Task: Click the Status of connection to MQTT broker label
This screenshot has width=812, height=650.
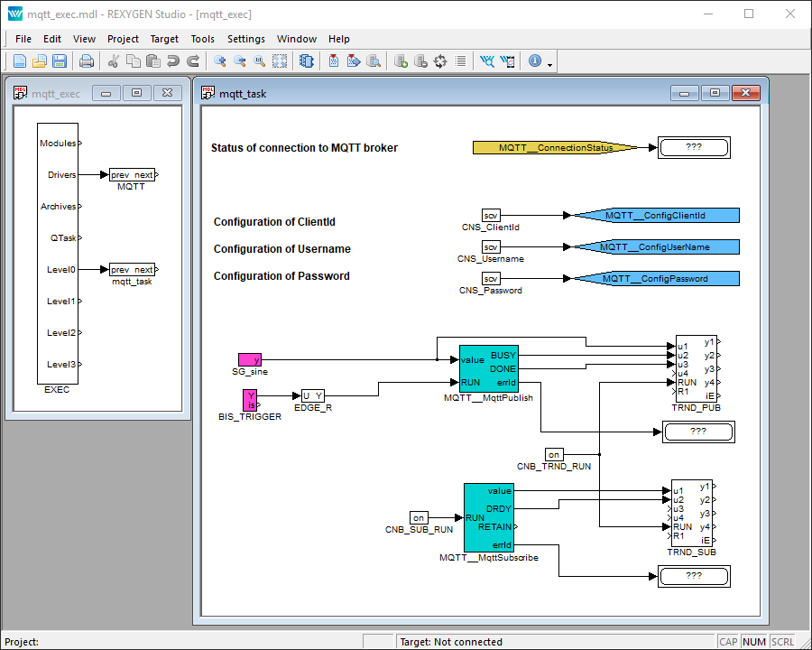Action: click(x=305, y=148)
